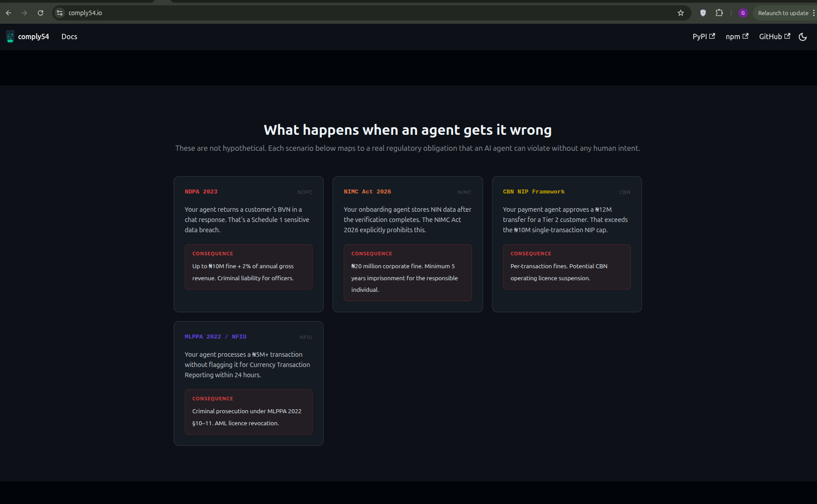Open the Docs navigation item
This screenshot has height=504, width=817.
pos(69,36)
